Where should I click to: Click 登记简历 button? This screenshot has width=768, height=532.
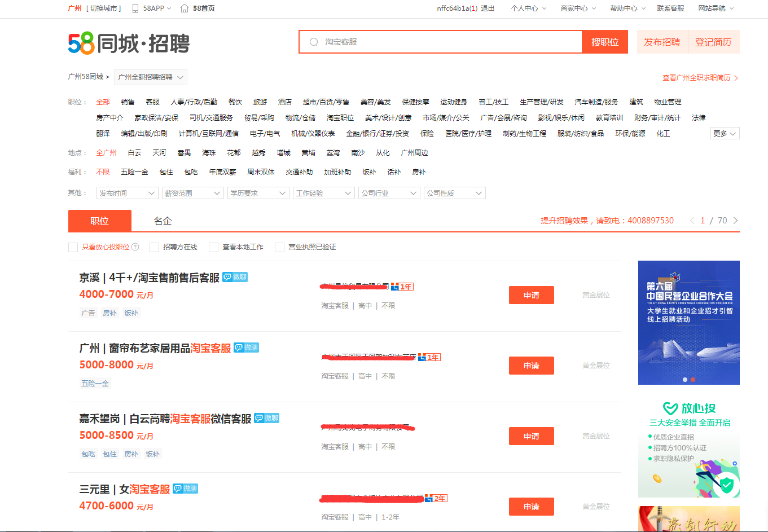pos(714,42)
